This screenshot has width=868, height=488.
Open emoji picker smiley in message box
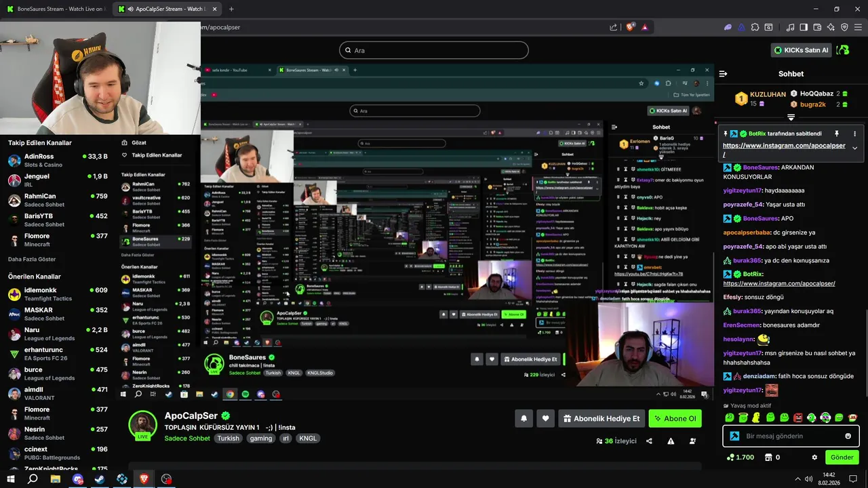click(848, 436)
